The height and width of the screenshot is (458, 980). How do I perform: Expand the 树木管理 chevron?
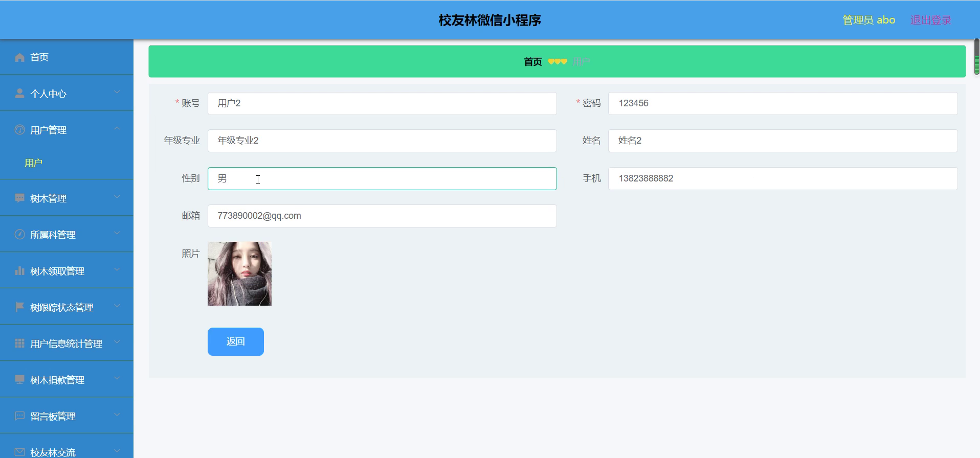point(117,197)
